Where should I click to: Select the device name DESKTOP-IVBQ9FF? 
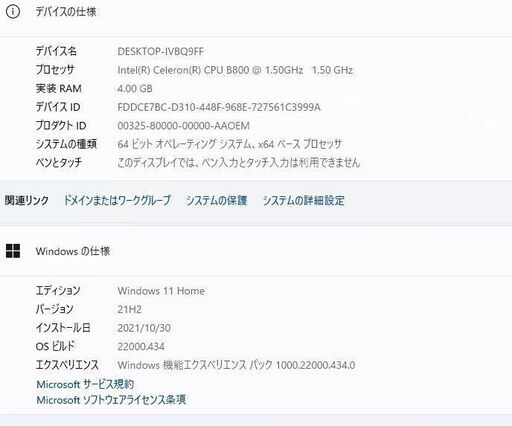pos(160,52)
